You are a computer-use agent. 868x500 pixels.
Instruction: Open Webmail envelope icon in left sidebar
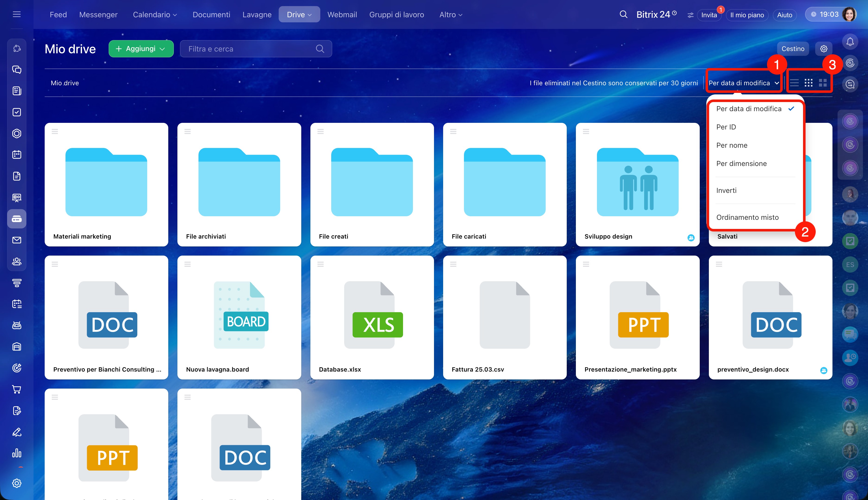17,240
